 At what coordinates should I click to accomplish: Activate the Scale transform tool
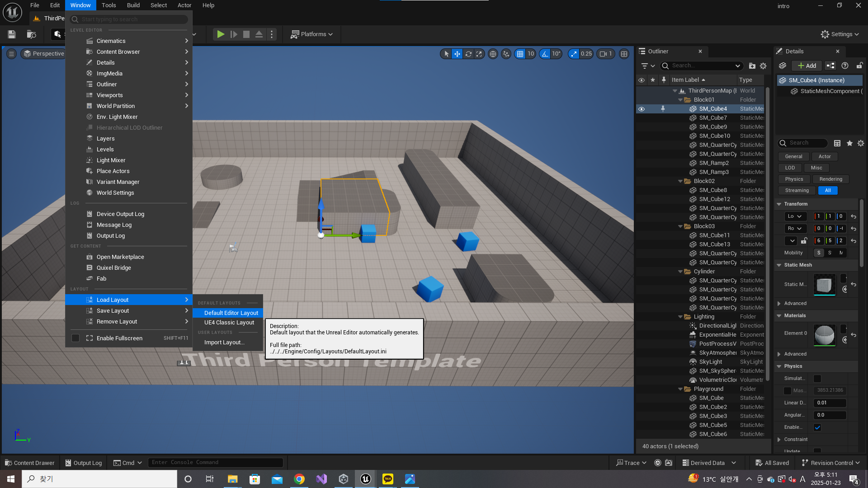pos(479,54)
